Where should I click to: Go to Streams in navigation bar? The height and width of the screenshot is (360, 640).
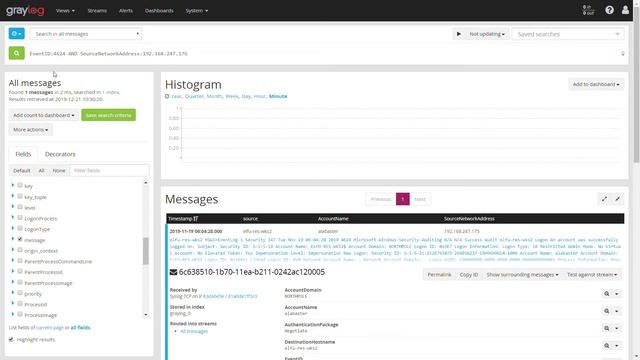click(97, 11)
